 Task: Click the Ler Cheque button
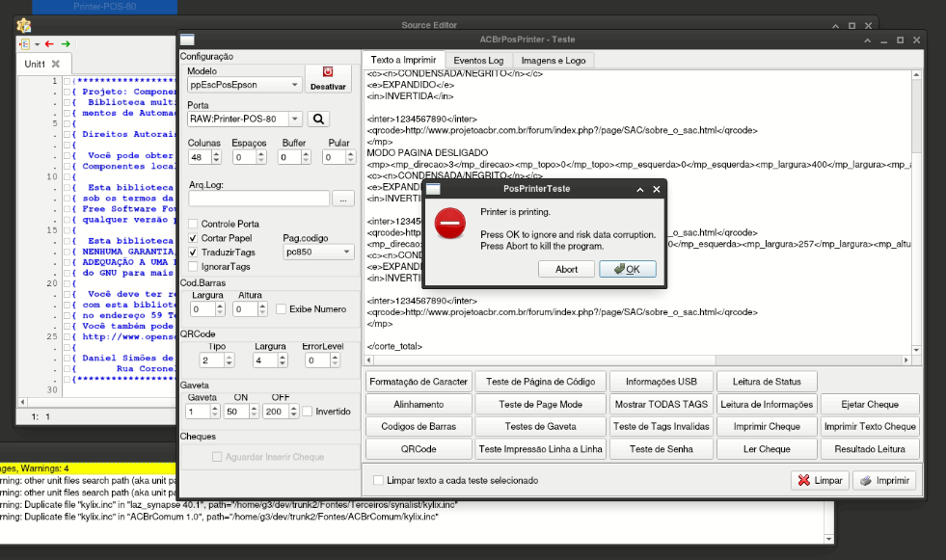tap(767, 449)
